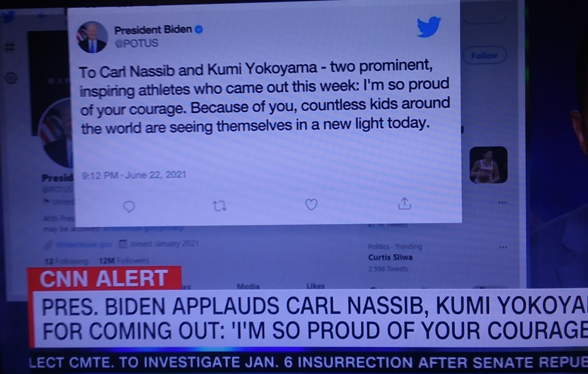Screen dimensions: 588x374
Task: Open the hashtag Explore icon in sidebar
Action: pos(10,47)
